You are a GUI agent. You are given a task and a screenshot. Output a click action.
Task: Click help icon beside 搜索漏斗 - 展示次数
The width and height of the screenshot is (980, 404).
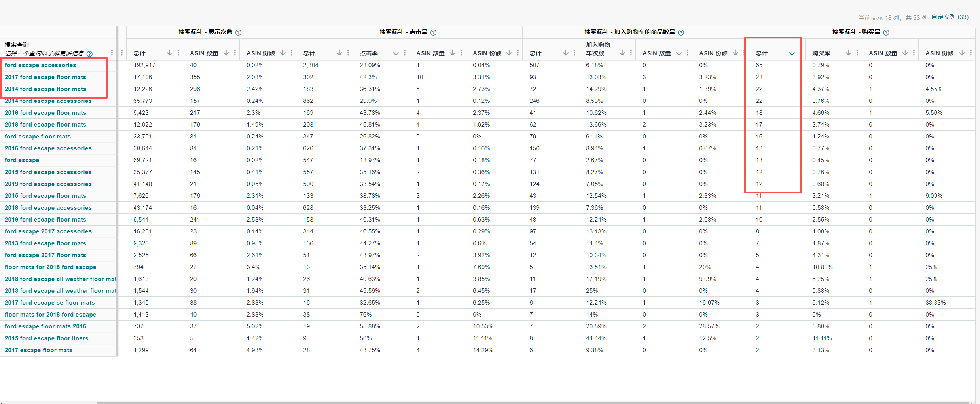pos(238,32)
